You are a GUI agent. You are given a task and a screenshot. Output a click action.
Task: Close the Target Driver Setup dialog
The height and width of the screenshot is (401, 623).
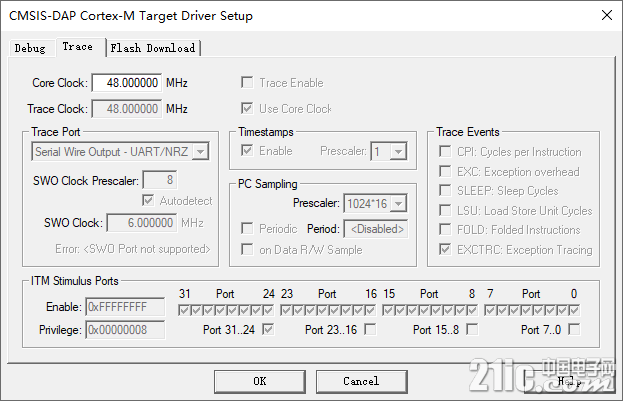click(607, 15)
